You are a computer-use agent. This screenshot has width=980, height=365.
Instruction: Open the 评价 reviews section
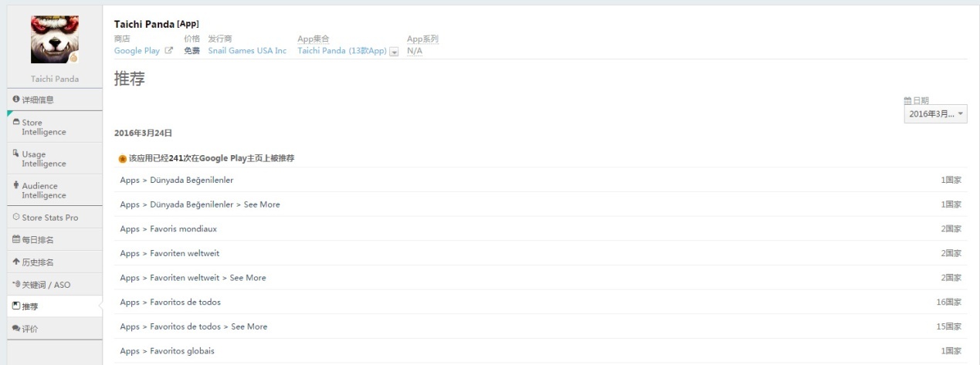coord(54,329)
